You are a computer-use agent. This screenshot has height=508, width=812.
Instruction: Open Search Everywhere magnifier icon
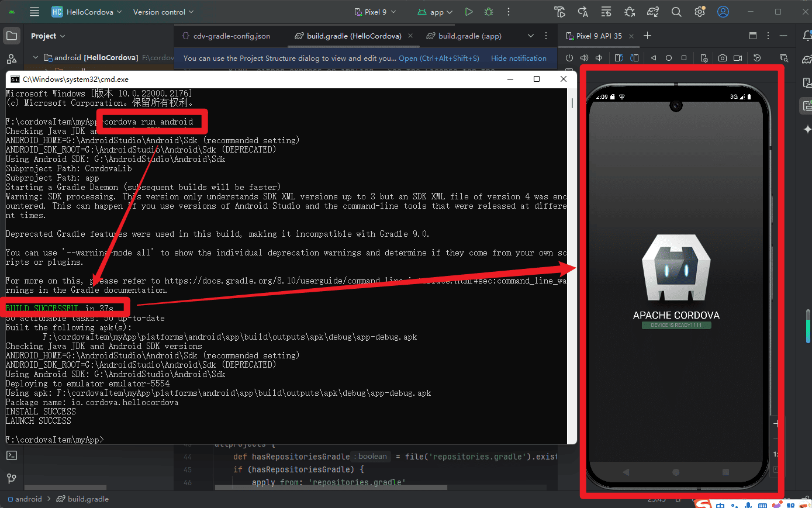point(676,12)
